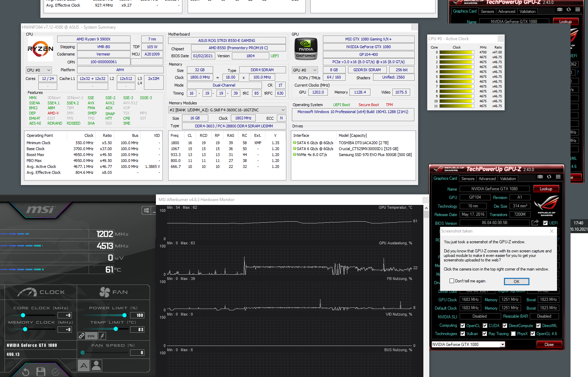Click the Power Limit 100 value field
588x377 pixels.
coord(137,315)
